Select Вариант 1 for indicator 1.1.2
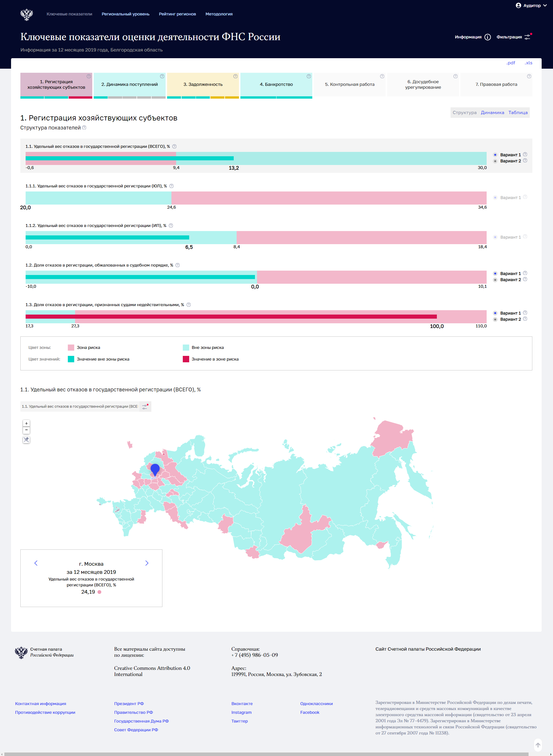The image size is (553, 756). (x=495, y=237)
